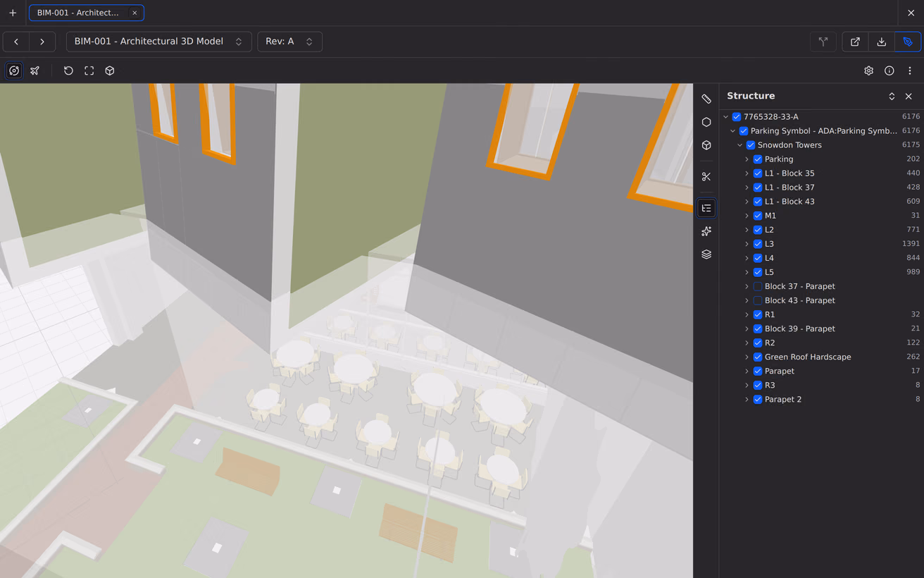Activate the scissors section cut tool
The height and width of the screenshot is (578, 924).
click(x=706, y=177)
